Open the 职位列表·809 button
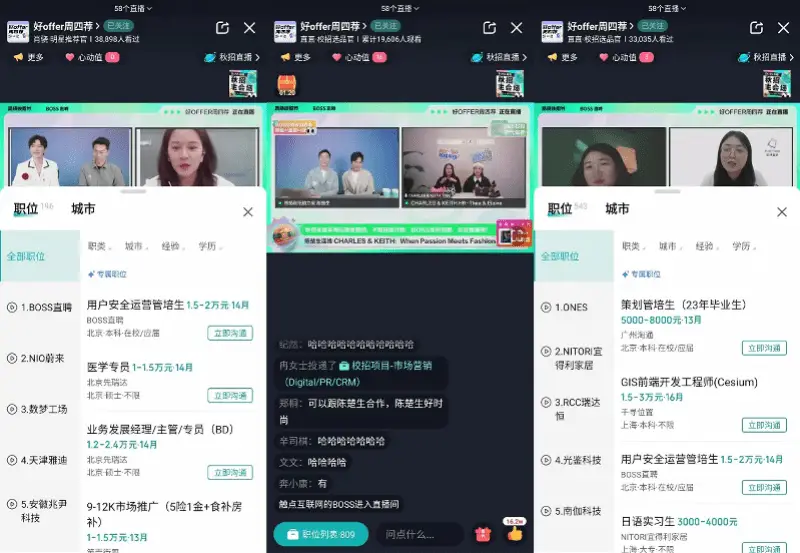The width and height of the screenshot is (800, 553). [x=321, y=534]
